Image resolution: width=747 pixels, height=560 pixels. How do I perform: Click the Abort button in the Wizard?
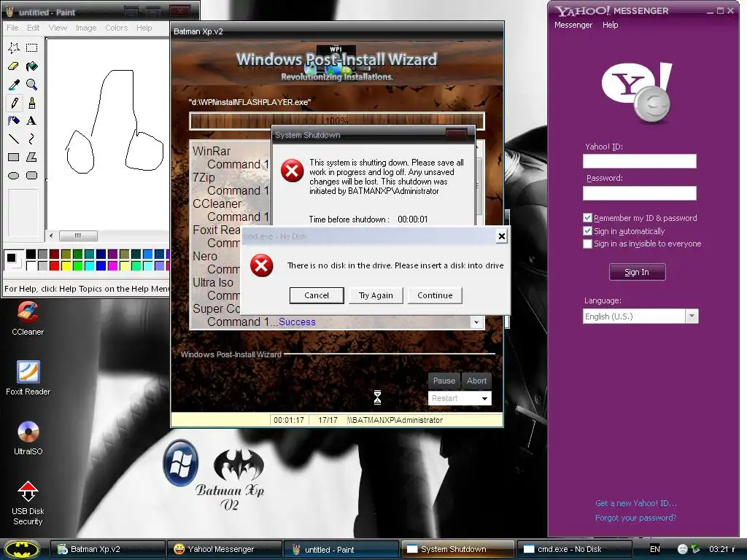pyautogui.click(x=476, y=381)
